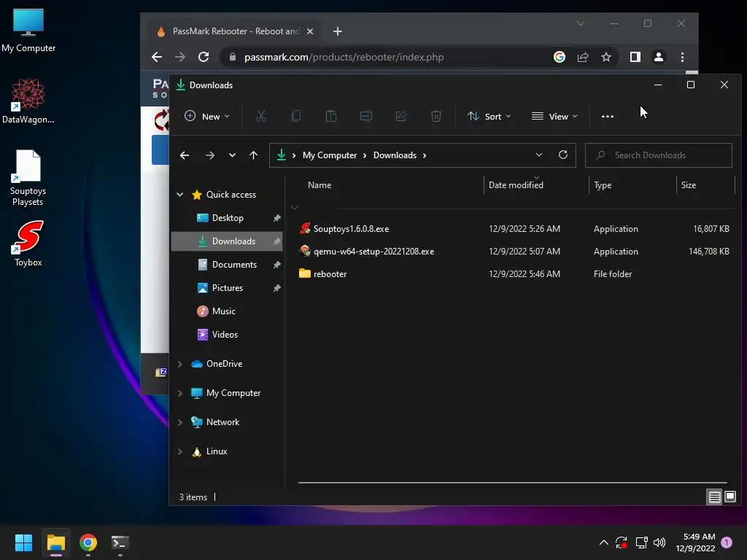Viewport: 747px width, 560px height.
Task: Go forward in File Explorer navigation
Action: (x=209, y=155)
